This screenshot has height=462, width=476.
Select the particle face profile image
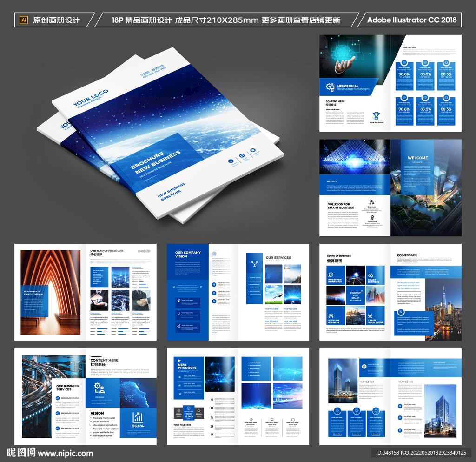[138, 393]
